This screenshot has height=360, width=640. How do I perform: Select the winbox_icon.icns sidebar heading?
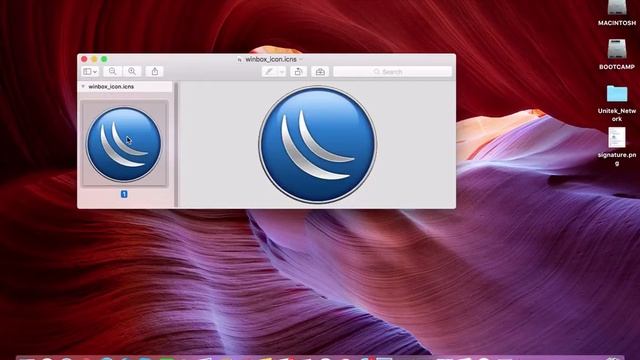point(111,87)
